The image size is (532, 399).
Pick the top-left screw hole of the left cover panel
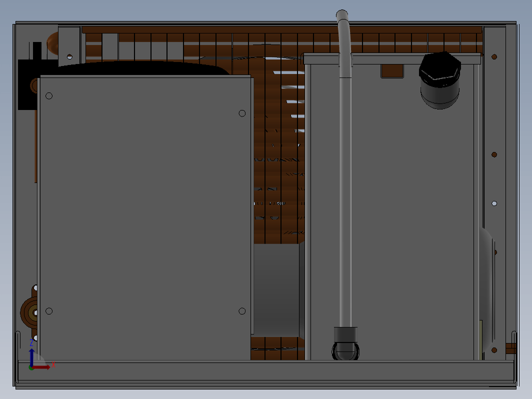pos(49,96)
